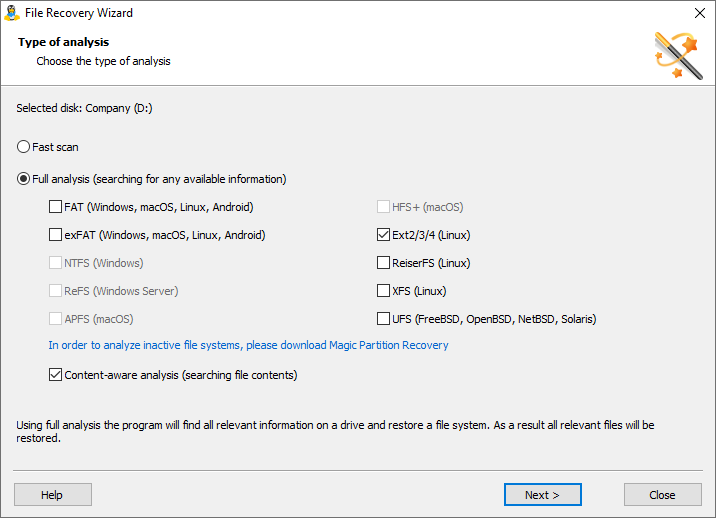
Task: Click the disabled HFS+ (macOS) checkbox
Action: tap(383, 207)
